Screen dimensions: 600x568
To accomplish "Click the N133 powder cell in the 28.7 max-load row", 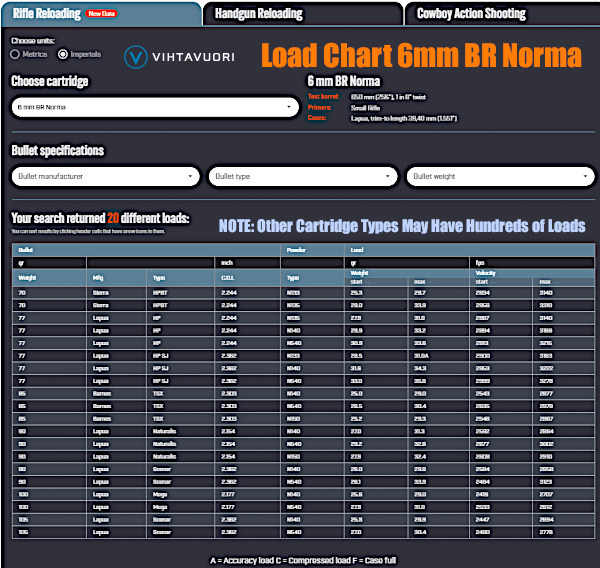I will (313, 293).
